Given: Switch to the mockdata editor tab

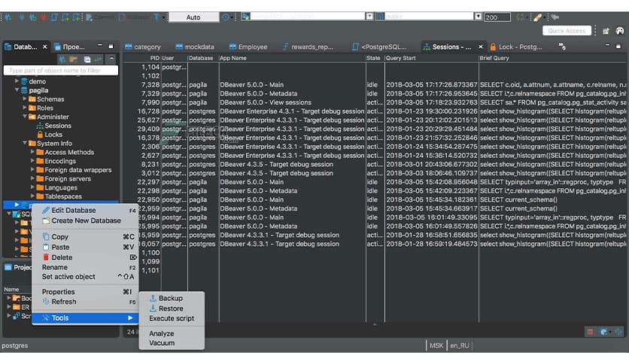Looking at the screenshot, I should click(x=195, y=47).
